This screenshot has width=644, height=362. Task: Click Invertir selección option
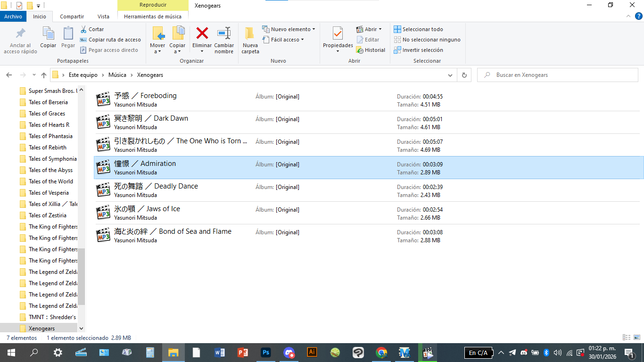click(x=418, y=50)
